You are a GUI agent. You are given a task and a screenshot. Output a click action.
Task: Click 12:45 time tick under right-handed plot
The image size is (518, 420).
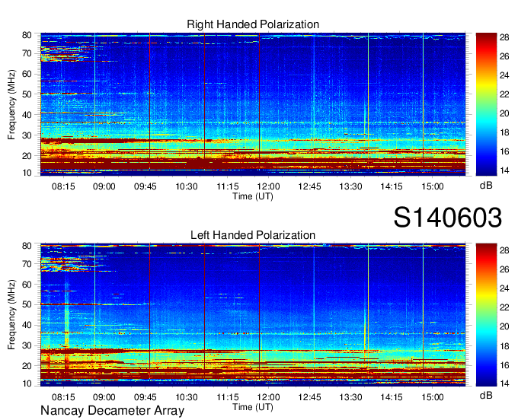[x=309, y=186]
